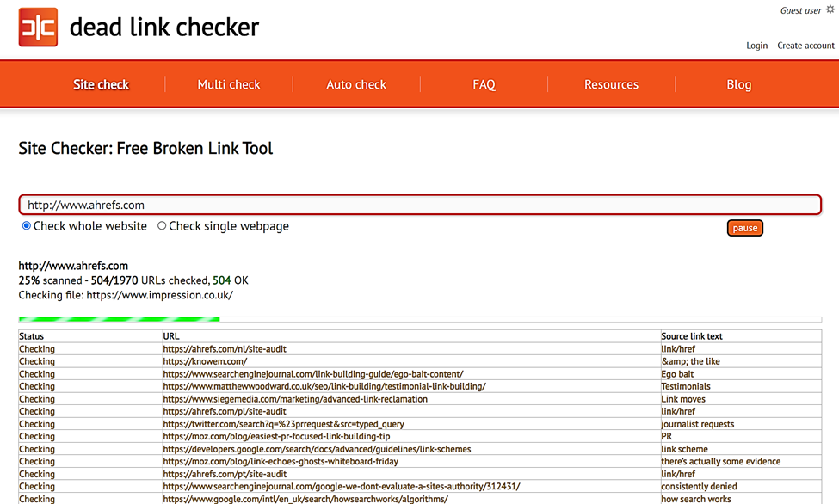Open the moz easiest-pr-focused-link-building-tip link
This screenshot has width=839, height=504.
click(276, 437)
